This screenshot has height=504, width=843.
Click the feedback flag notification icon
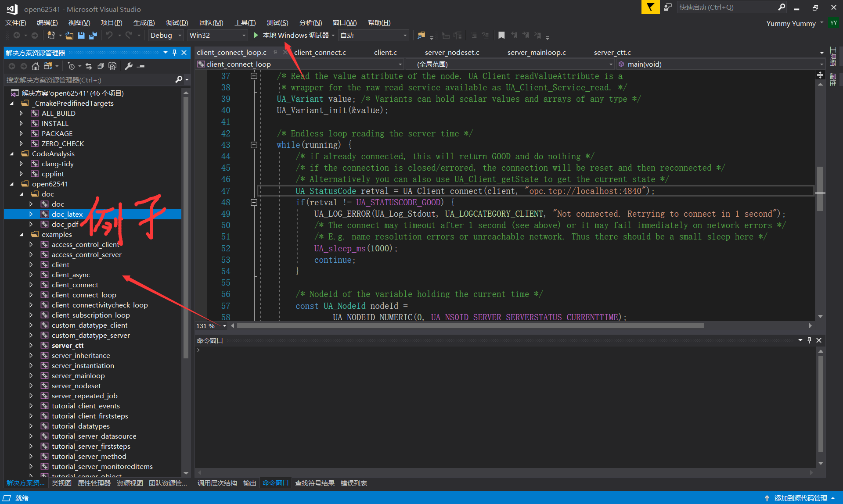pos(650,7)
